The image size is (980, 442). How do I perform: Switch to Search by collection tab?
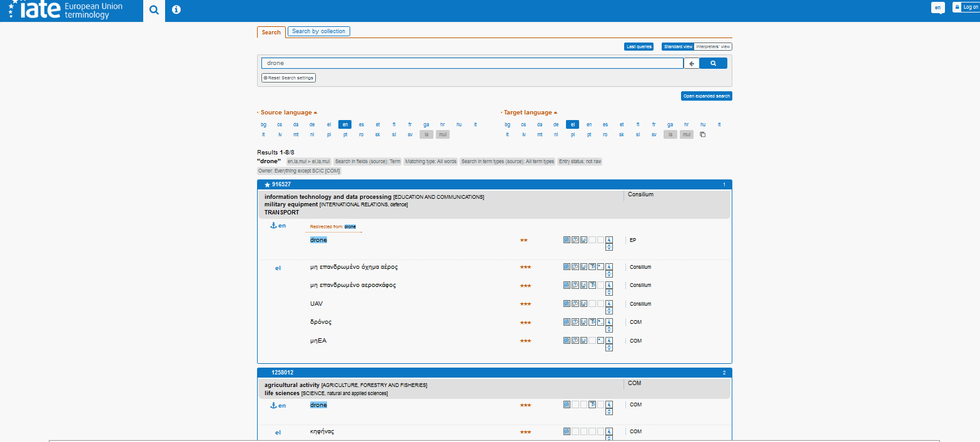[319, 31]
